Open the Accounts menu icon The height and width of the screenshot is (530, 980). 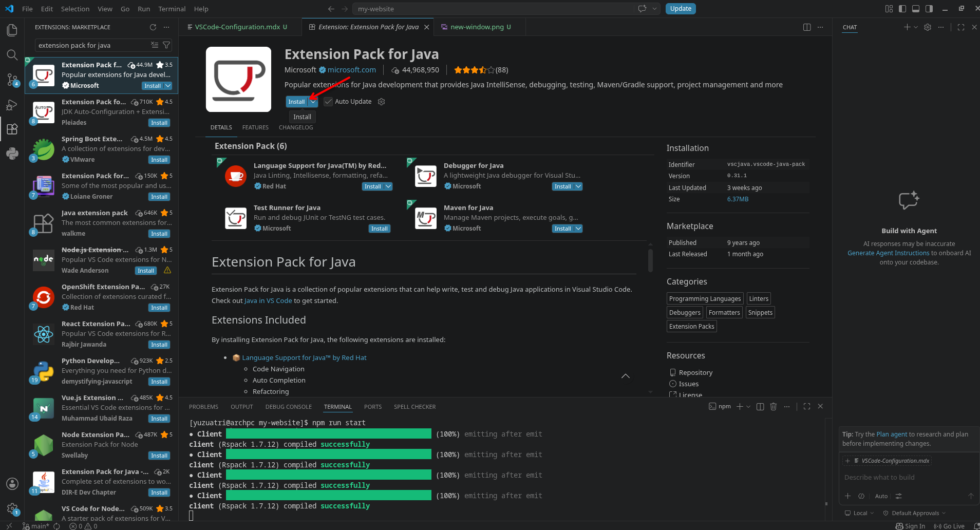[x=12, y=484]
